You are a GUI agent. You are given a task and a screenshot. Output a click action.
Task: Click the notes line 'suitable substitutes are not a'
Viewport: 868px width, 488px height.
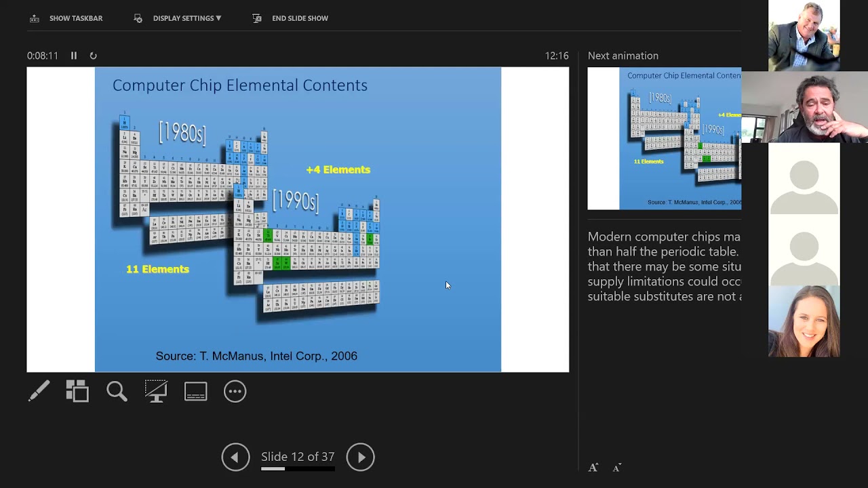(665, 296)
